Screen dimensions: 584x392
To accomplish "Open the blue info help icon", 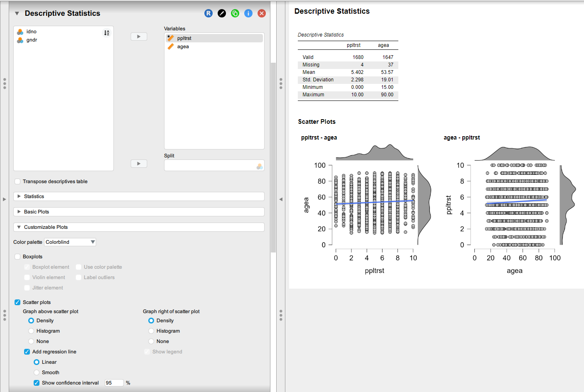I will pyautogui.click(x=248, y=13).
